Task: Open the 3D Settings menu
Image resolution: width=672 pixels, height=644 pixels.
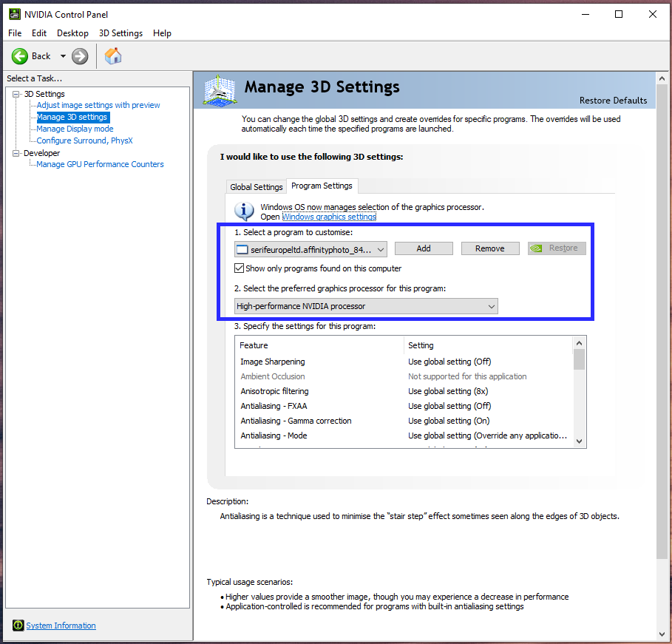Action: 121,33
